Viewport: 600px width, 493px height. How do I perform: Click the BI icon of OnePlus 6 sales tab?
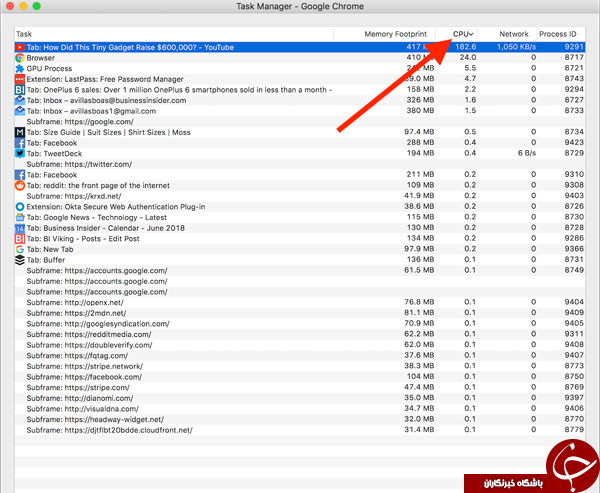[20, 90]
